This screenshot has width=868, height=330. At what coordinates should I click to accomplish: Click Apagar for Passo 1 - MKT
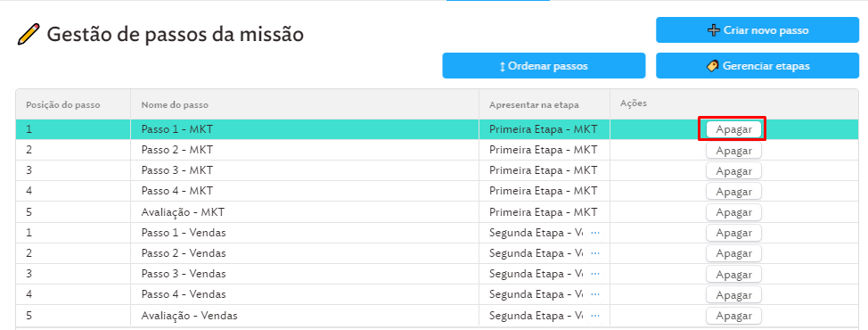[x=733, y=129]
